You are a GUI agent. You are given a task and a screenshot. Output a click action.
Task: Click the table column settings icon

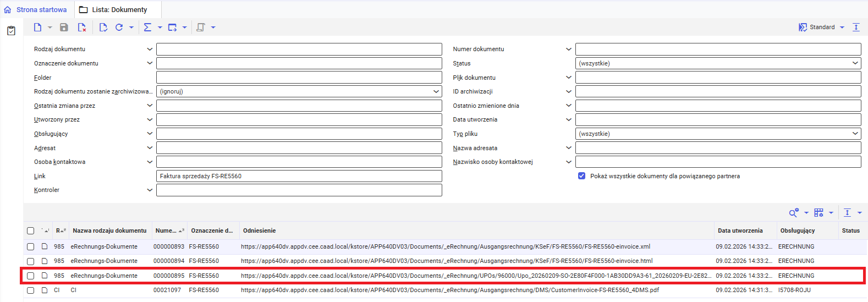pyautogui.click(x=818, y=213)
